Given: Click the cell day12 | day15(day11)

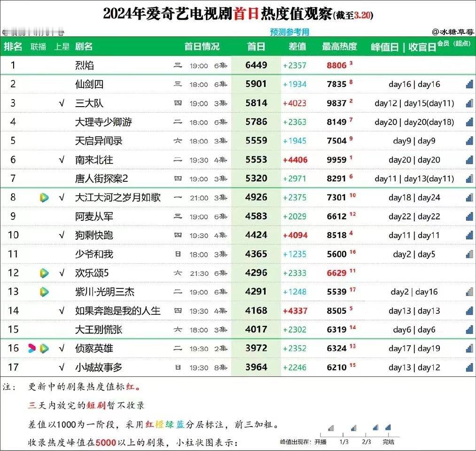Looking at the screenshot, I should tap(414, 103).
